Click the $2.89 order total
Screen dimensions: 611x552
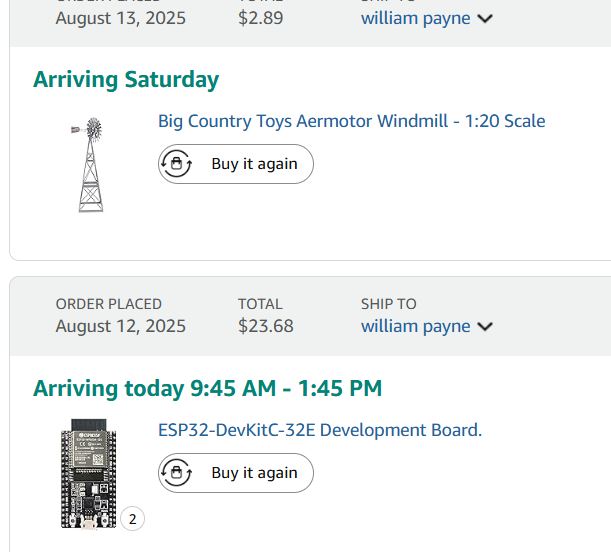(x=260, y=18)
